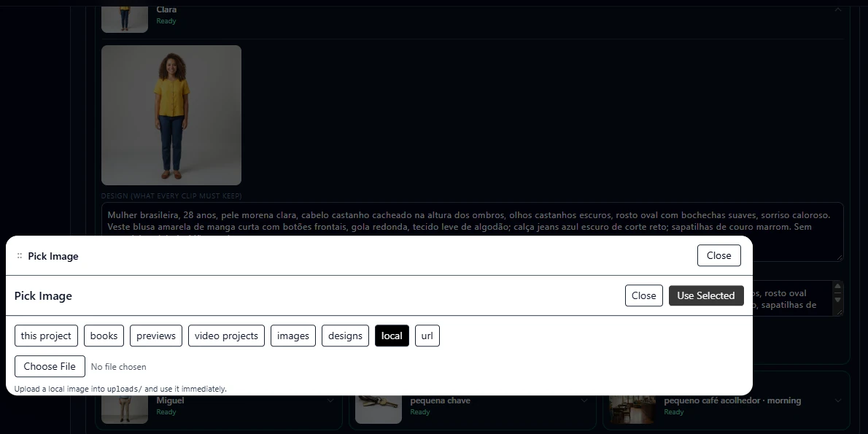Click the Miguel card name

point(170,400)
